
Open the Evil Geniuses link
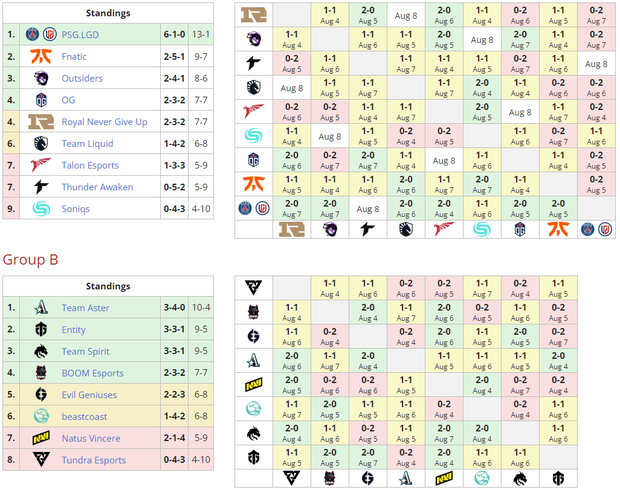point(89,395)
